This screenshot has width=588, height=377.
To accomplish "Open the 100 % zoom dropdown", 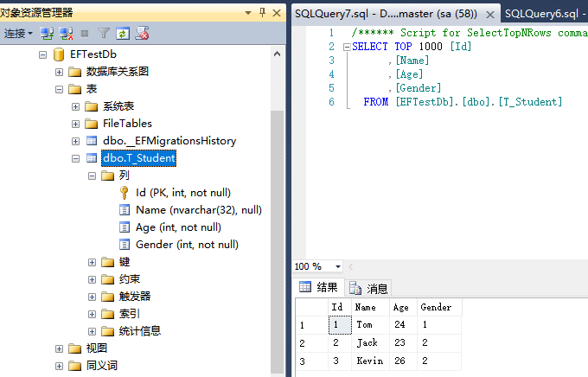I will 338,266.
